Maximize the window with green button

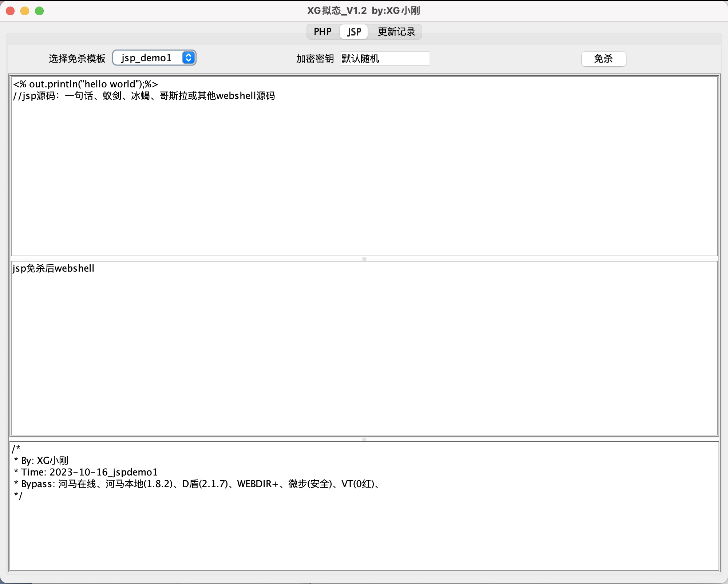[39, 11]
